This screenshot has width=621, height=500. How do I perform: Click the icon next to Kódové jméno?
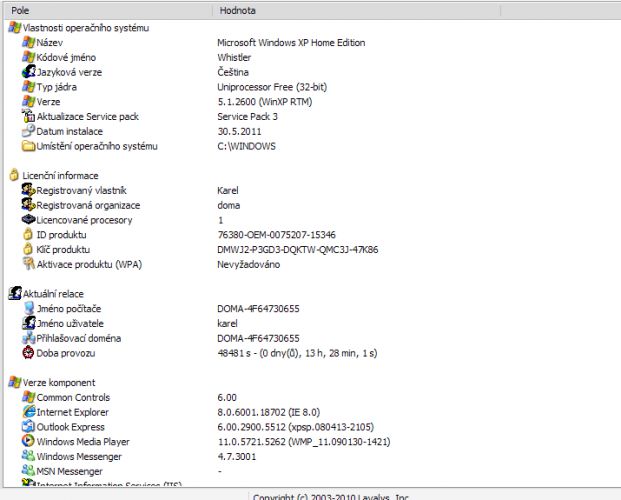click(29, 57)
